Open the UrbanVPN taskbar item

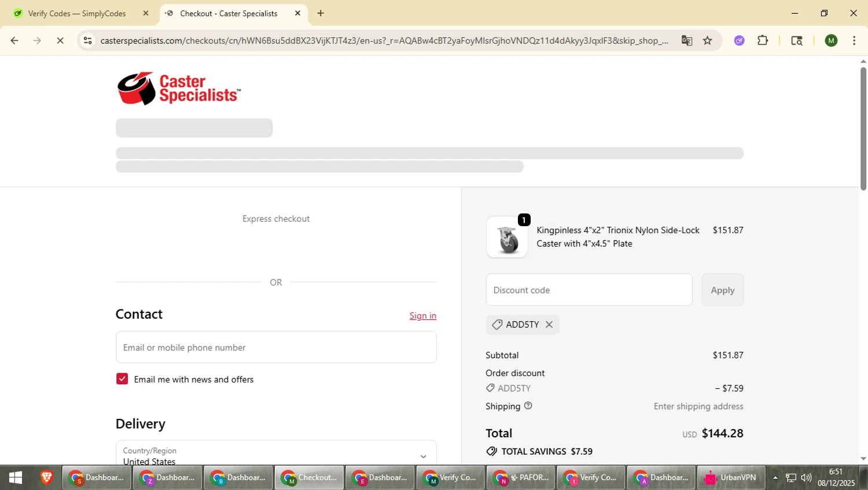click(731, 477)
